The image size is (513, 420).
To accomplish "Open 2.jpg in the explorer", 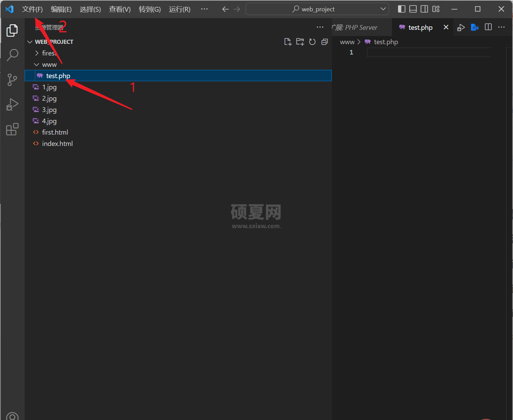I will coord(178,98).
